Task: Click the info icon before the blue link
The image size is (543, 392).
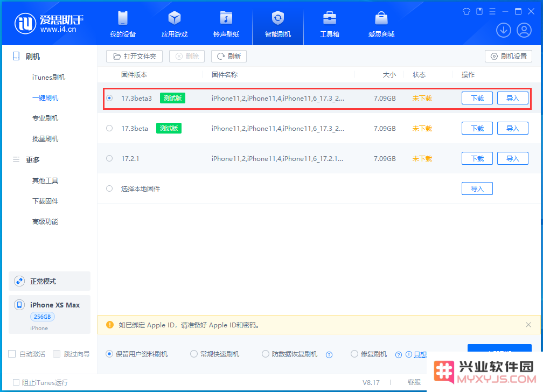Action: click(x=409, y=354)
